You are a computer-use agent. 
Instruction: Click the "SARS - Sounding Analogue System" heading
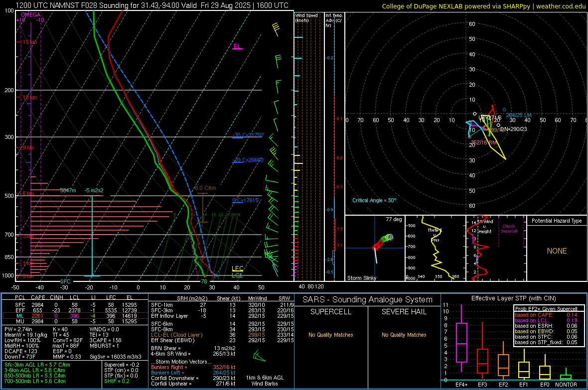pos(368,300)
